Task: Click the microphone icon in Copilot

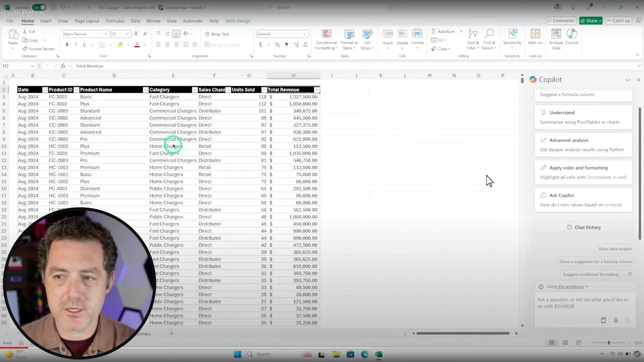Action: point(615,320)
